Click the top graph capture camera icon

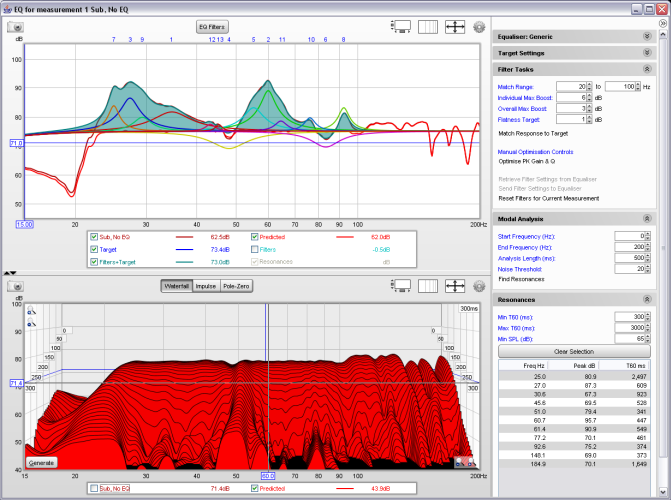coord(16,27)
